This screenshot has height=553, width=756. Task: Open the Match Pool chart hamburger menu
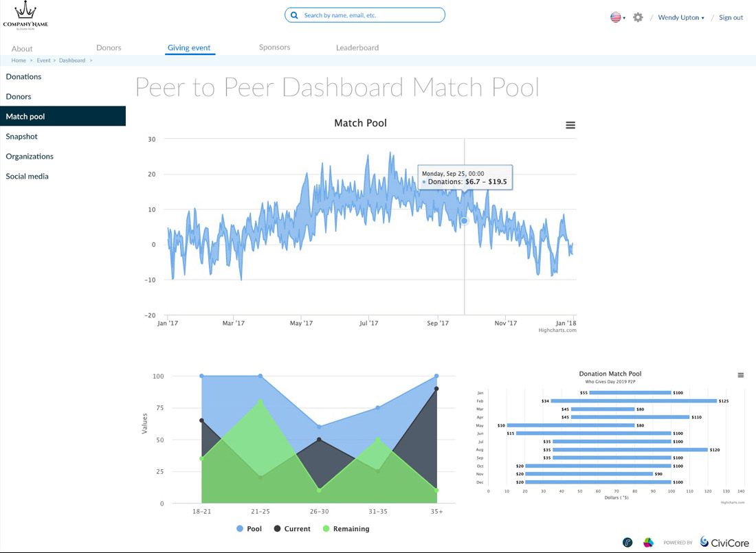click(570, 125)
